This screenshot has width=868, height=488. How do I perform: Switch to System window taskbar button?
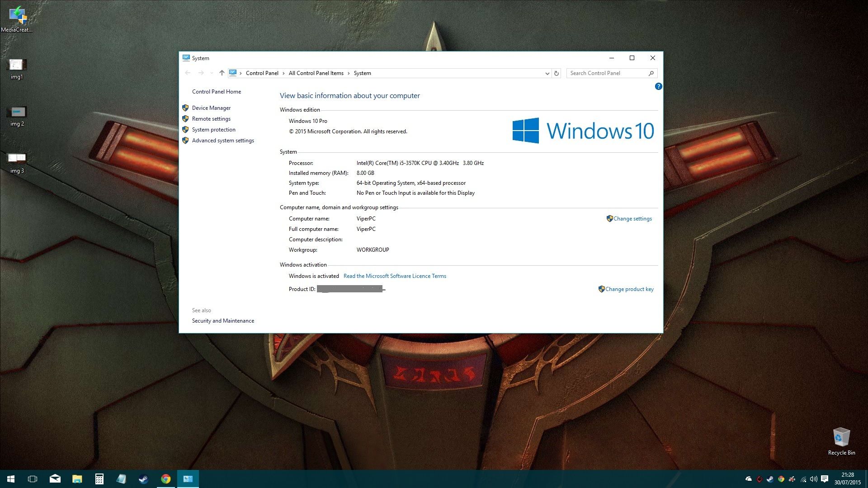click(188, 479)
